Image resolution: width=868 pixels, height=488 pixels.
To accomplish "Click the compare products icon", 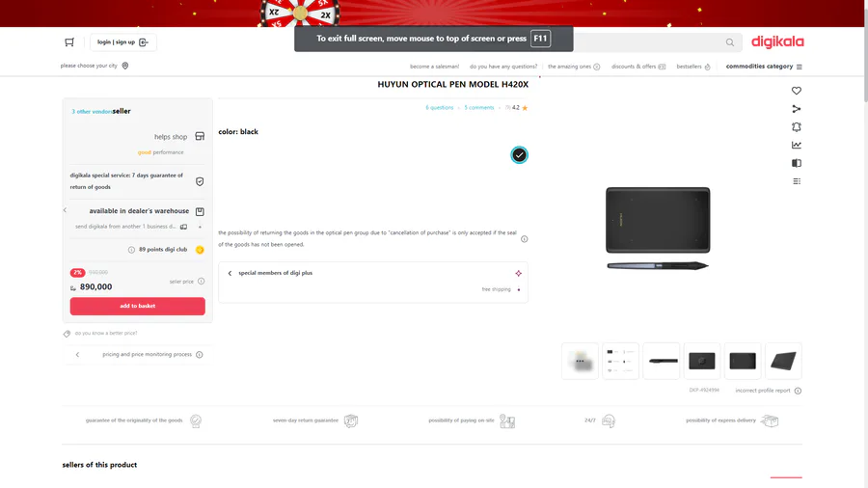I will (796, 163).
